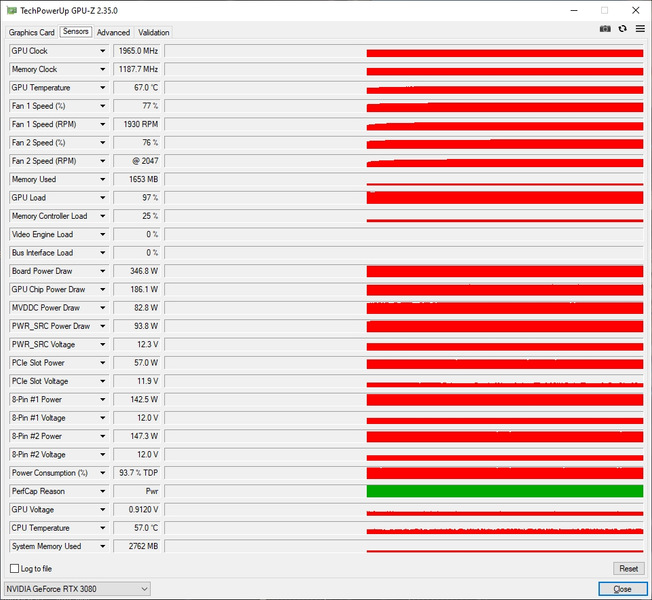Click the GPU Load red history graph
The width and height of the screenshot is (652, 600).
[505, 198]
